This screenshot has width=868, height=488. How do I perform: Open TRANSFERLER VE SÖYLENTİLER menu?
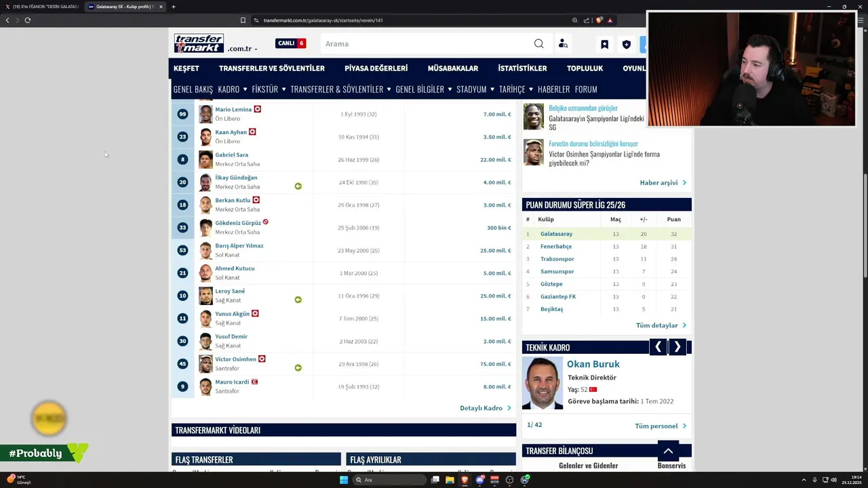point(272,68)
